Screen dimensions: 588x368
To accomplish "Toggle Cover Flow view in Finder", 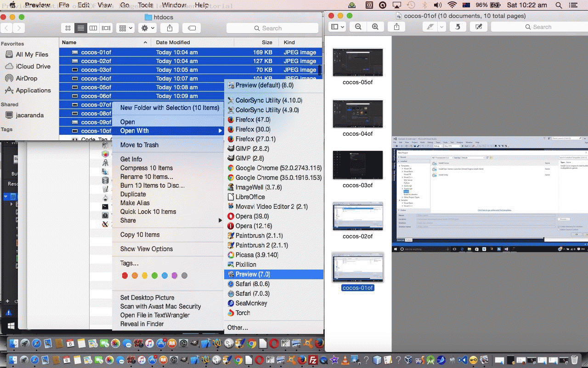I will pyautogui.click(x=106, y=28).
